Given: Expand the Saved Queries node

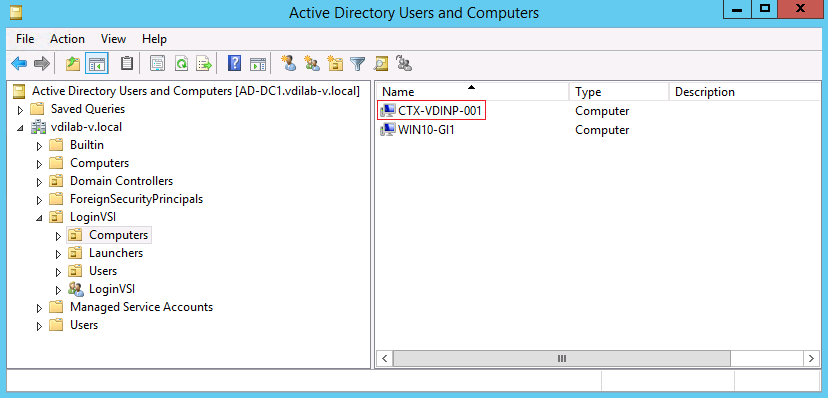Looking at the screenshot, I should click(21, 110).
